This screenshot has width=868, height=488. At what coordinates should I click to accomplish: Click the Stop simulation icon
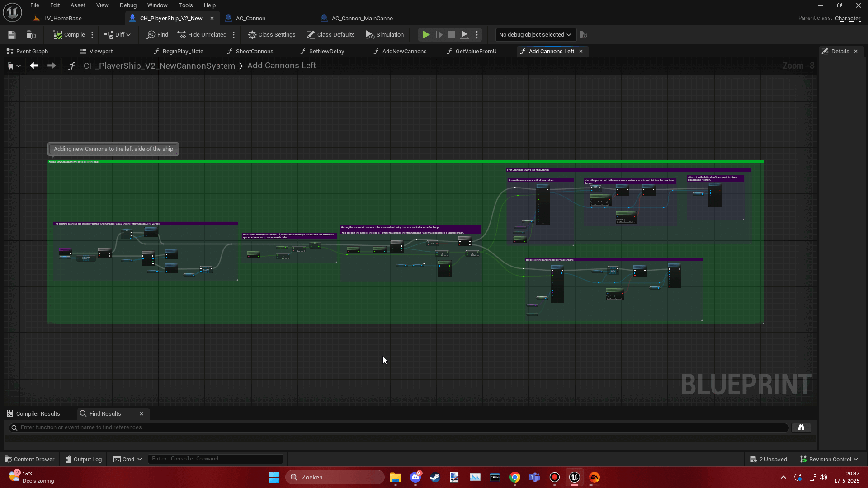coord(451,35)
